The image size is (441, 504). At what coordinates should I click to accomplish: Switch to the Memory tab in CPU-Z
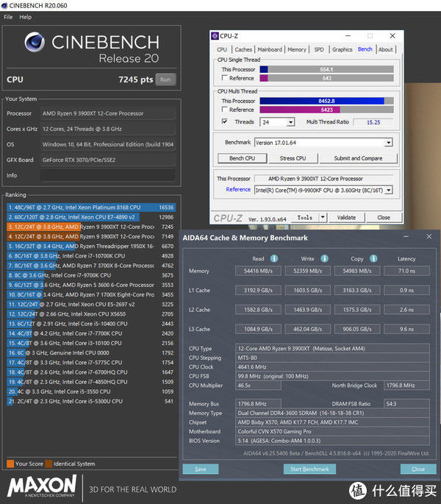[x=297, y=49]
